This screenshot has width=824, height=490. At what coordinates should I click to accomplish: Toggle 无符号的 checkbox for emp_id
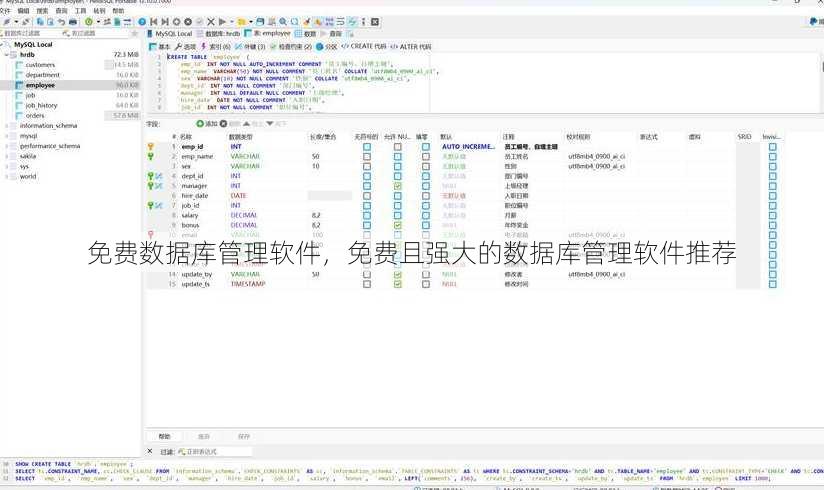pos(367,147)
